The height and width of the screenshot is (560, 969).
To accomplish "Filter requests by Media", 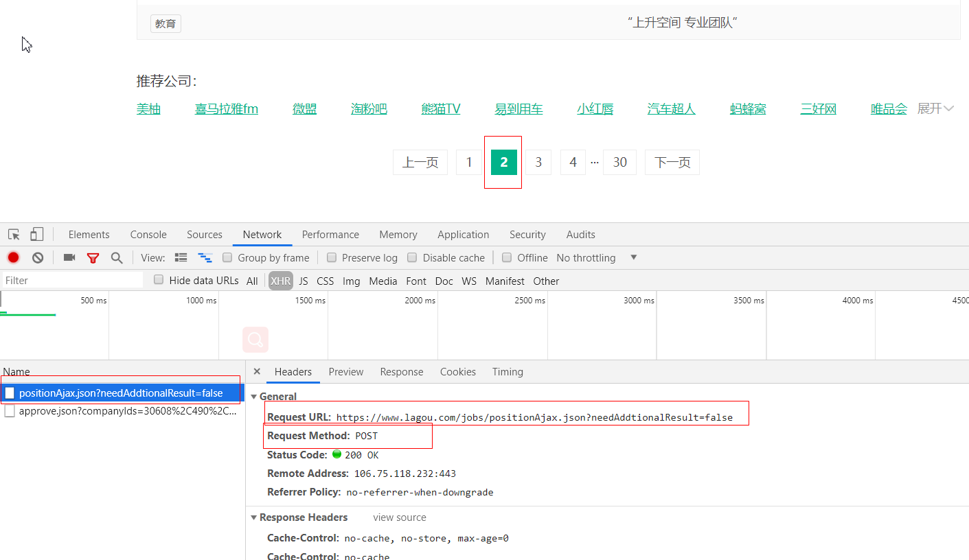I will tap(383, 281).
